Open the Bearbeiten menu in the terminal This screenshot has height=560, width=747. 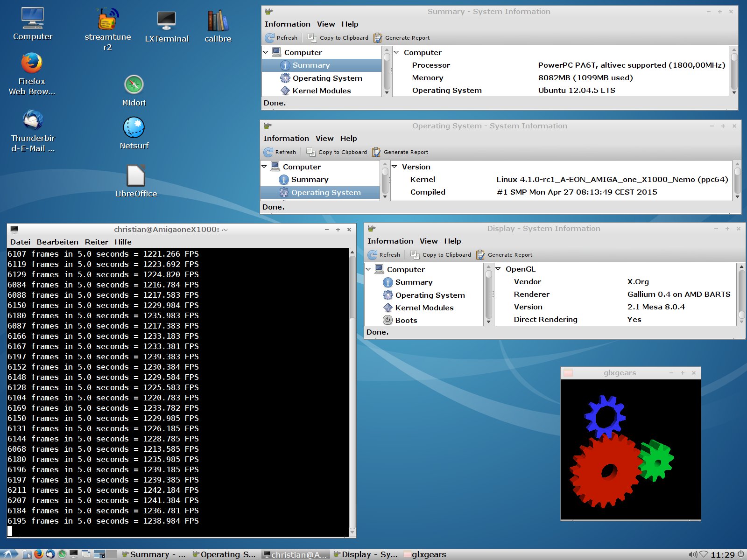click(57, 242)
